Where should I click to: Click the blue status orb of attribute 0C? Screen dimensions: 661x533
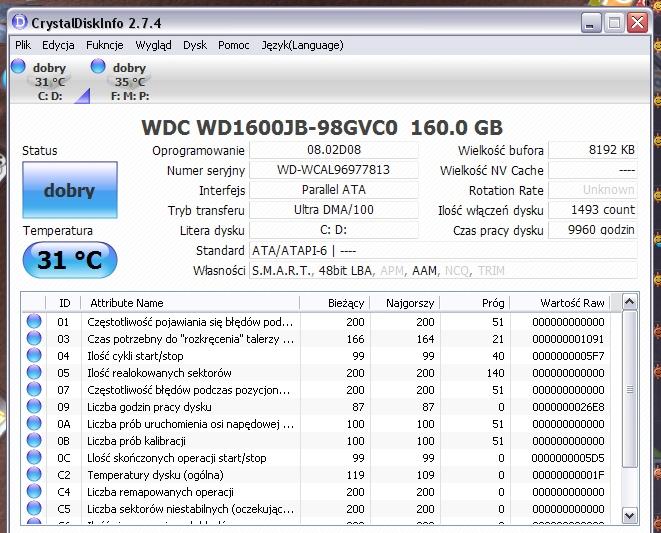pos(34,458)
